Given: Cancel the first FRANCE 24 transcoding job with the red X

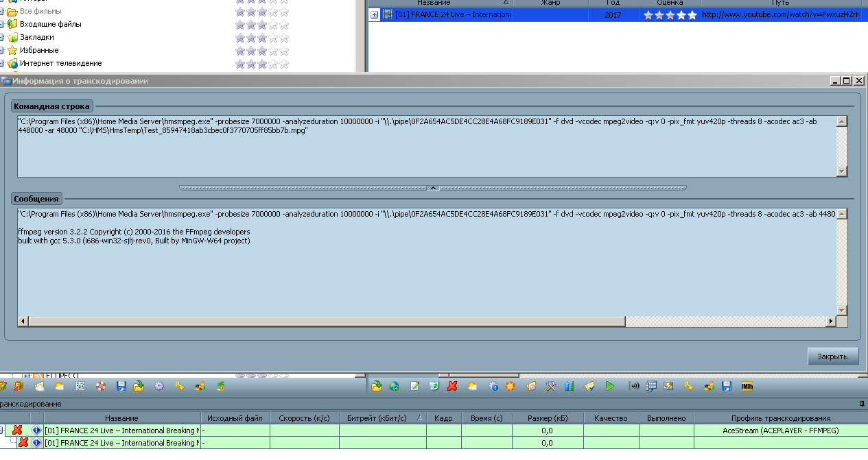Looking at the screenshot, I should click(x=18, y=431).
